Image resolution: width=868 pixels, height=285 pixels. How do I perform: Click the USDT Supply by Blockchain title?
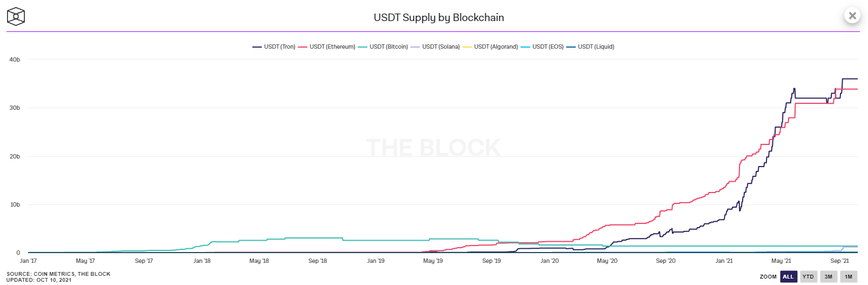[x=439, y=17]
